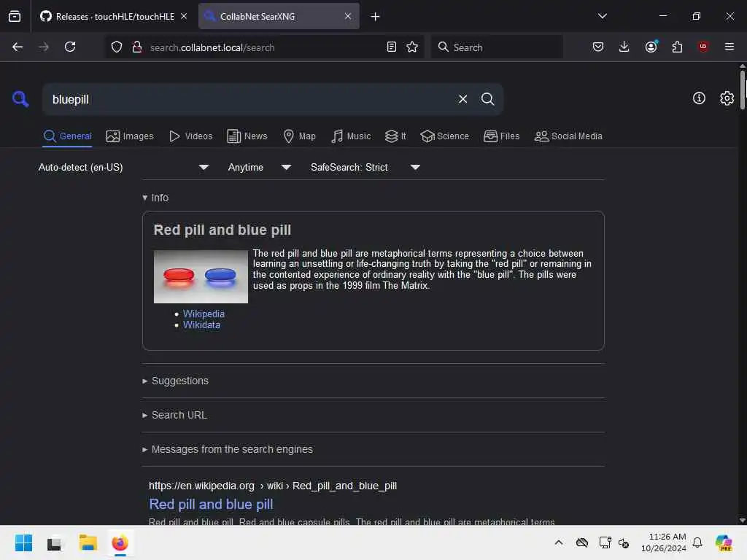Image resolution: width=747 pixels, height=560 pixels.
Task: Open SearXNG preferences gear icon
Action: pos(727,98)
